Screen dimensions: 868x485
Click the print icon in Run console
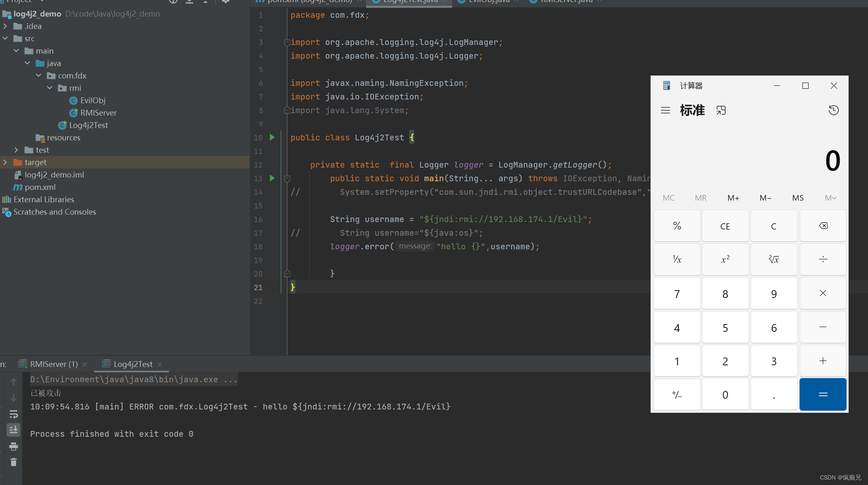click(x=14, y=446)
